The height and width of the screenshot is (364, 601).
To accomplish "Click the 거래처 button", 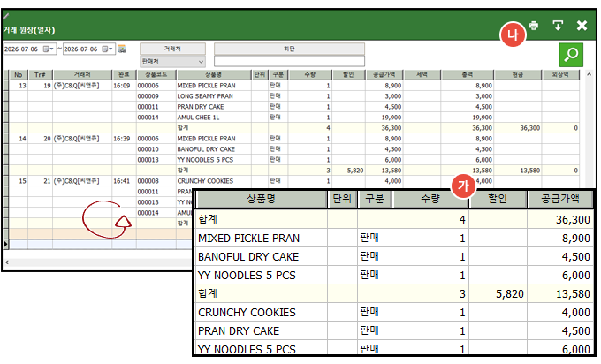I will tap(172, 49).
